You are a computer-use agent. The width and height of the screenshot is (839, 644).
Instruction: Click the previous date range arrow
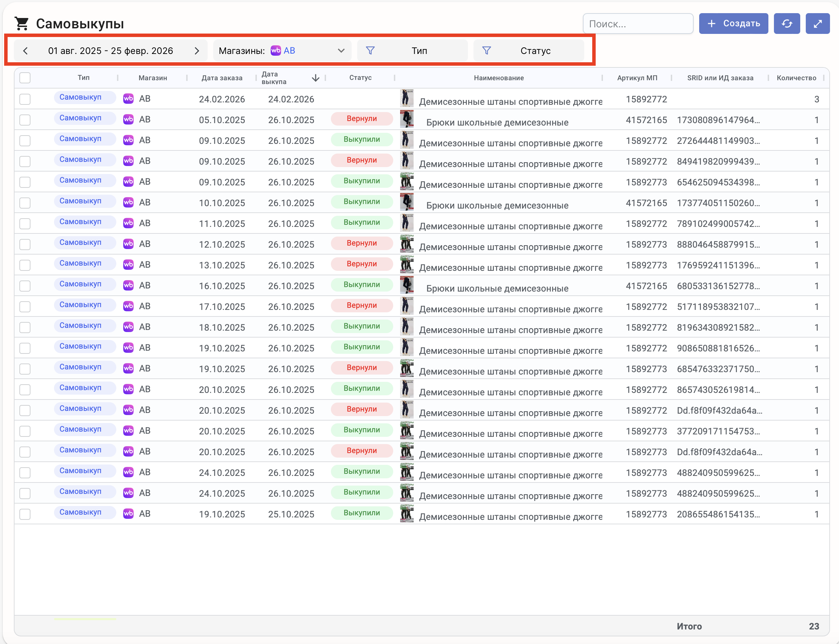pyautogui.click(x=25, y=50)
